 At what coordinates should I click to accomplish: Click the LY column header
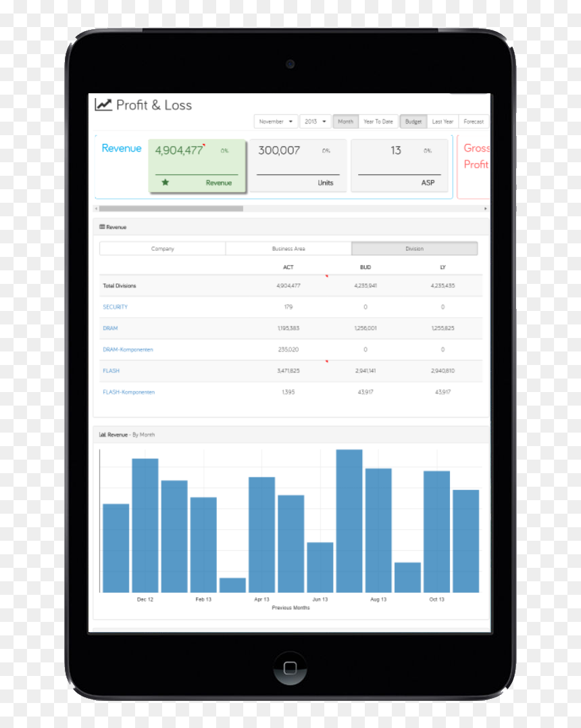coord(443,267)
